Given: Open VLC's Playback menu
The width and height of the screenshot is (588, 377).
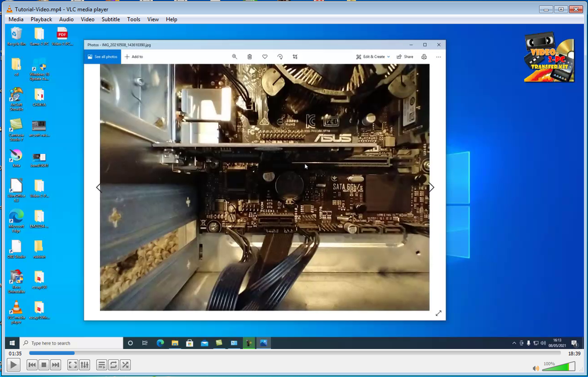Looking at the screenshot, I should 41,19.
